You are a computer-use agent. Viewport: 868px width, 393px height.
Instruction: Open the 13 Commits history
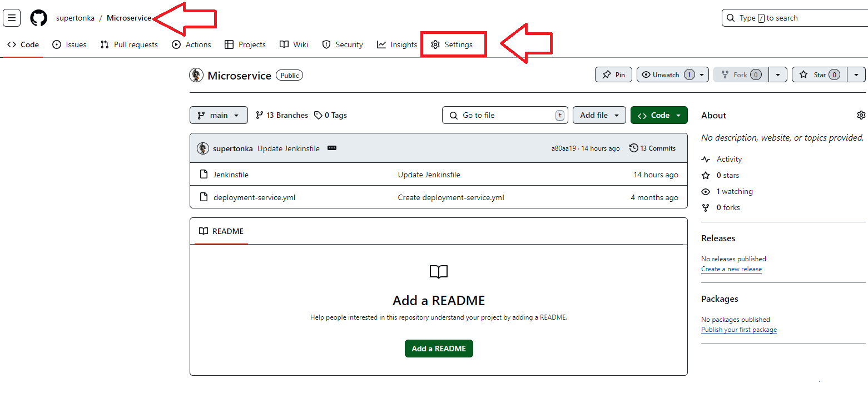[653, 148]
